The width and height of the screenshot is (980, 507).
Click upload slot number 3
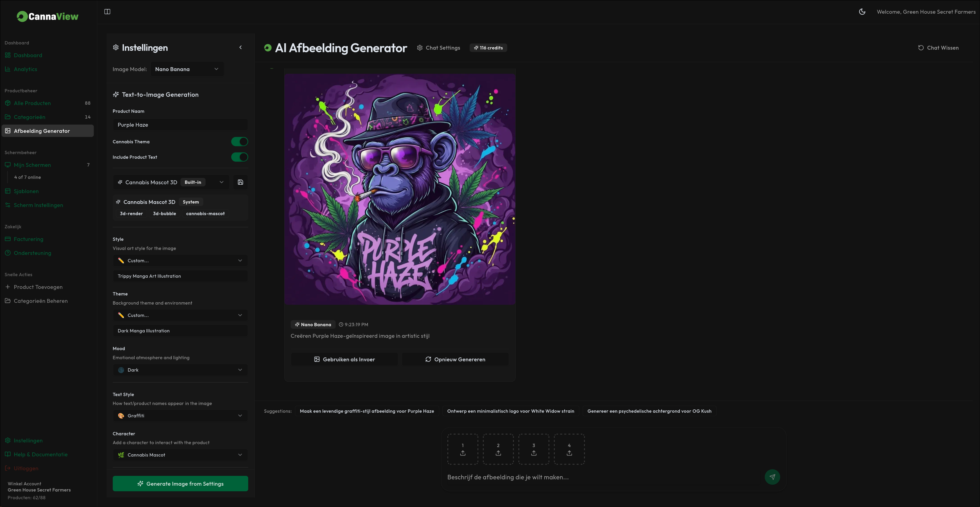[533, 449]
